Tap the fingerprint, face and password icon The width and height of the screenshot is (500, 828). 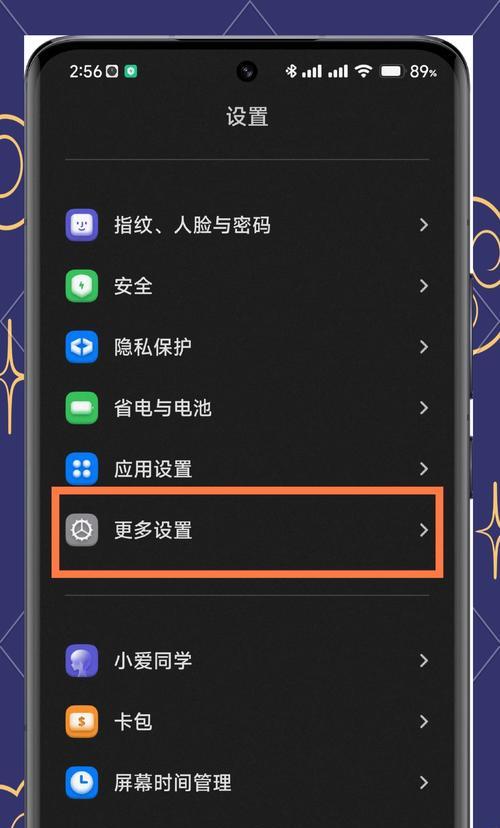[81, 225]
